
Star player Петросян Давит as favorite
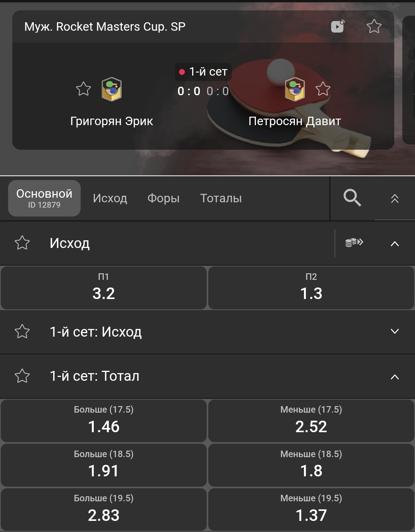323,89
